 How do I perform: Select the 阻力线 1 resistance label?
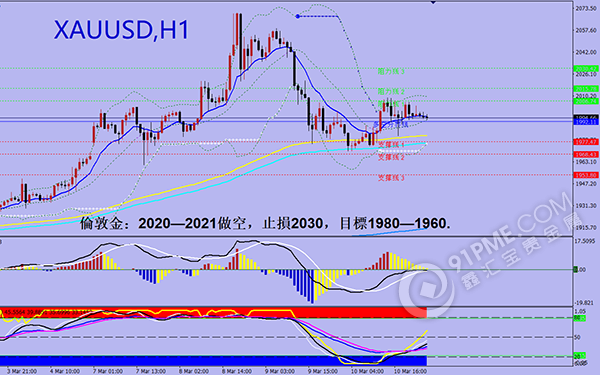391,104
